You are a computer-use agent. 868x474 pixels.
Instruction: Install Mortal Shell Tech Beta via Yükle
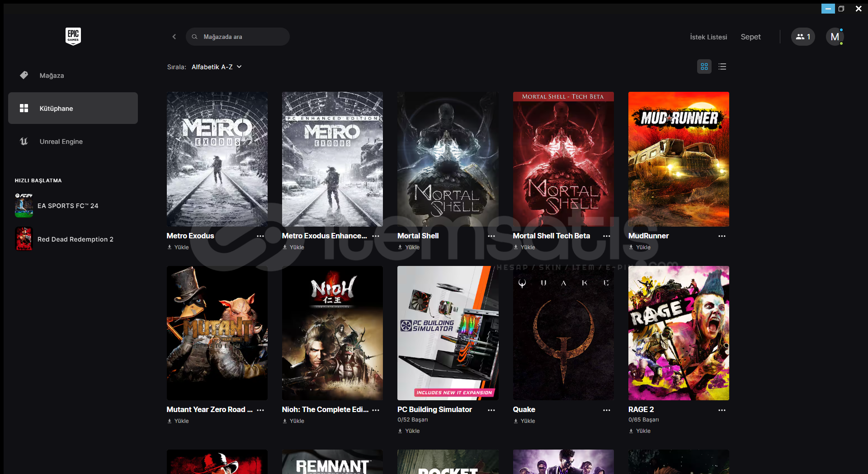(x=524, y=247)
